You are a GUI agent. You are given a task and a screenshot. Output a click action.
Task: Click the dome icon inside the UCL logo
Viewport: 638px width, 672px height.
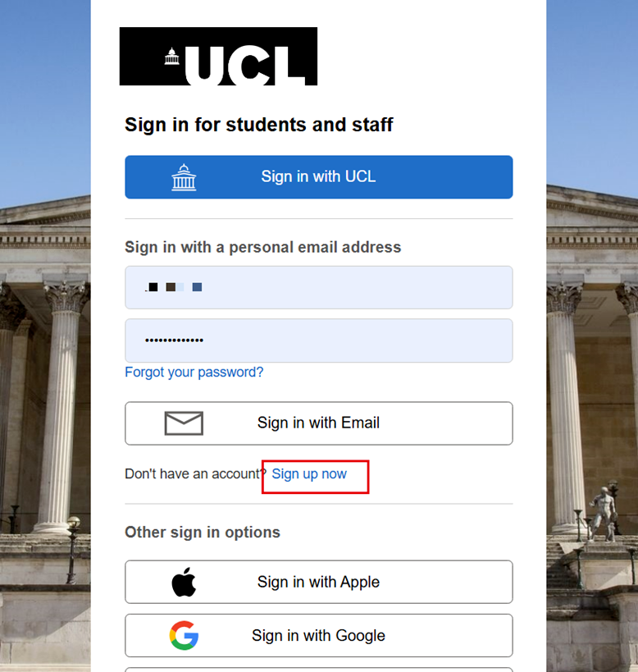(170, 56)
